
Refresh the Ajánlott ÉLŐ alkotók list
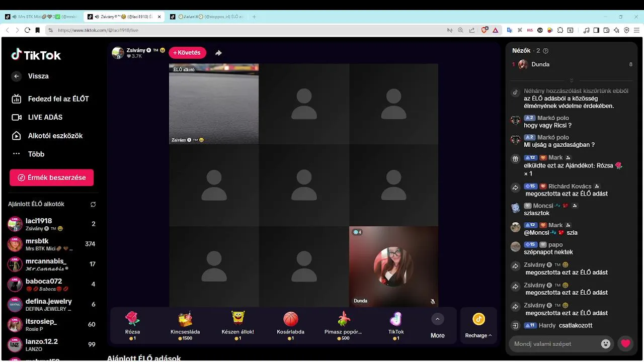click(x=93, y=205)
